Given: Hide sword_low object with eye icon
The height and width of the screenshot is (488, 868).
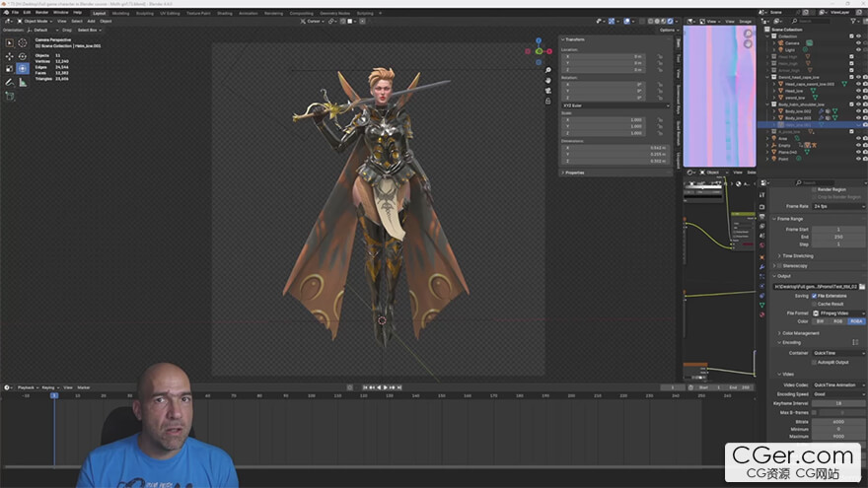Looking at the screenshot, I should click(x=858, y=98).
